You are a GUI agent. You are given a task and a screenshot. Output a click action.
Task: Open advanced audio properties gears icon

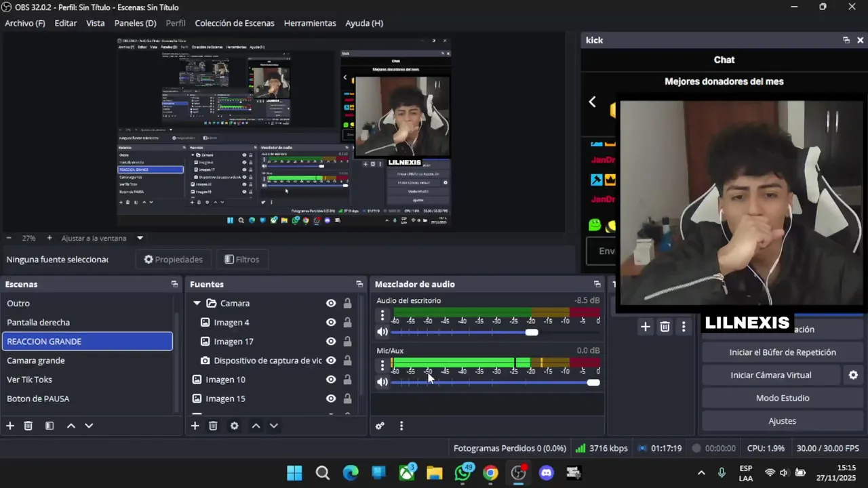point(380,426)
